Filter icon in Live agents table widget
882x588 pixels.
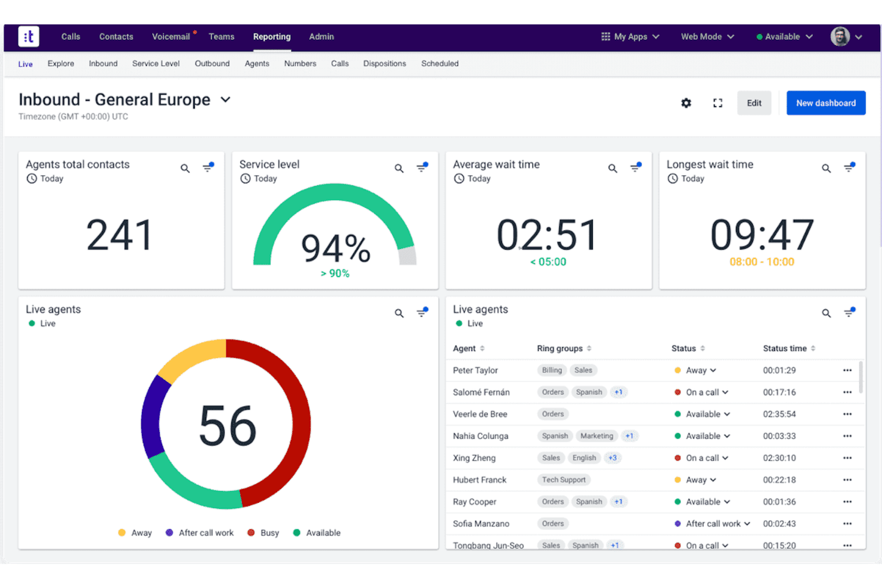(x=849, y=312)
